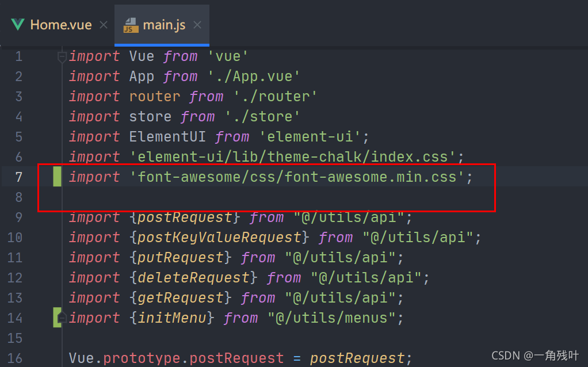The width and height of the screenshot is (588, 367).
Task: Click putRequest on line 11
Action: 181,258
